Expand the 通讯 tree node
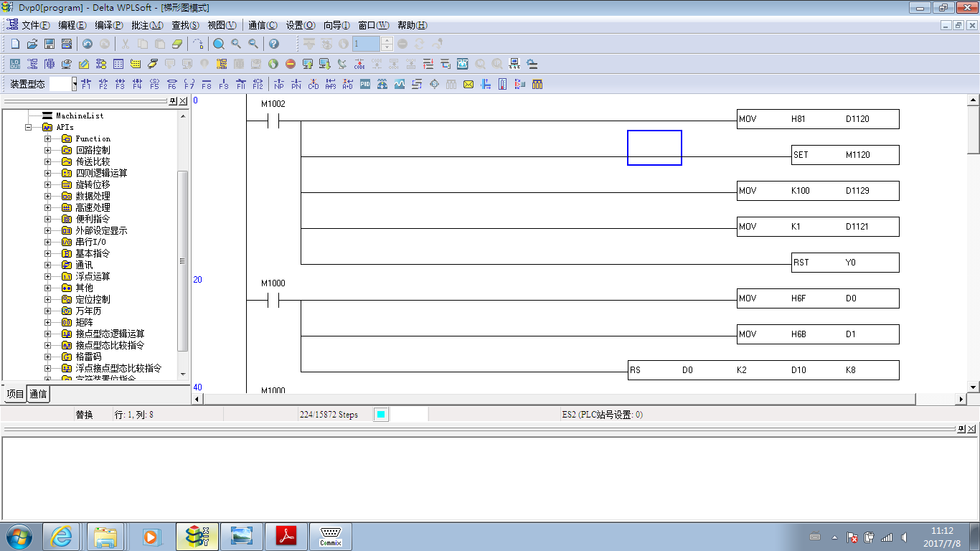 pyautogui.click(x=48, y=265)
